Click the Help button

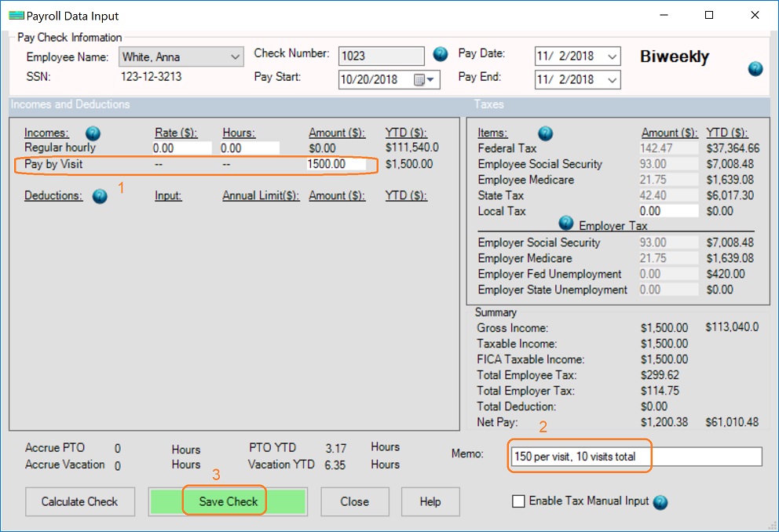430,501
